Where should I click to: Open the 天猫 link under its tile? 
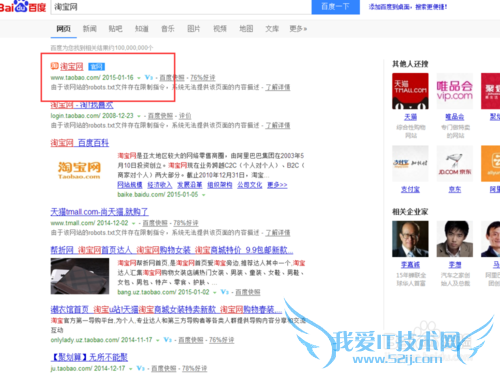point(411,117)
